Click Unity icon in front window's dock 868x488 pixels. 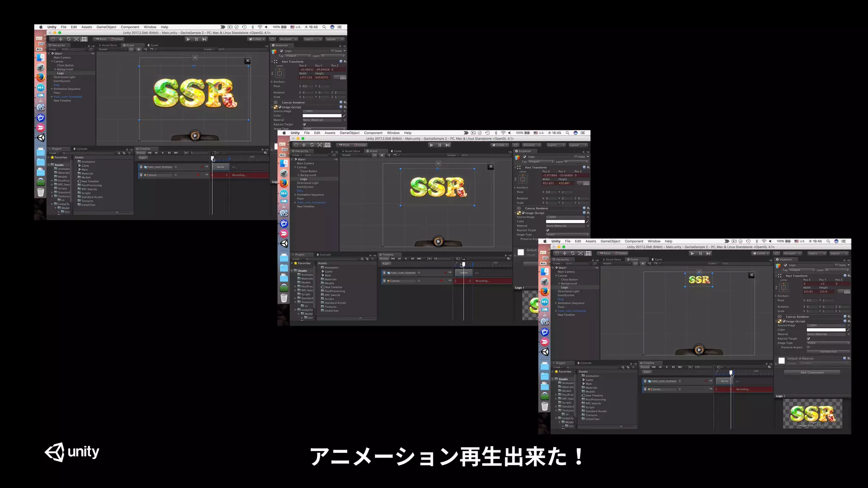545,352
